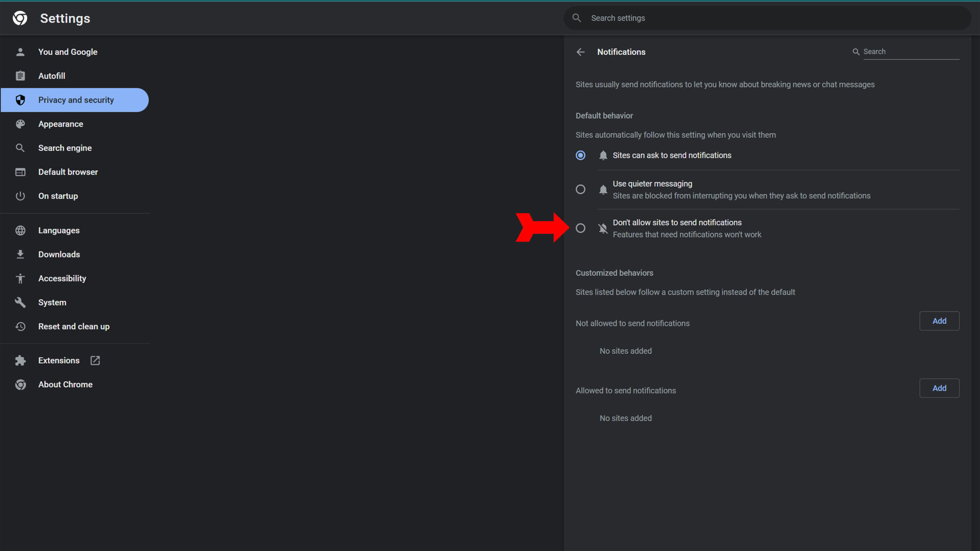980x551 pixels.
Task: Click the Extensions external link icon
Action: point(95,360)
